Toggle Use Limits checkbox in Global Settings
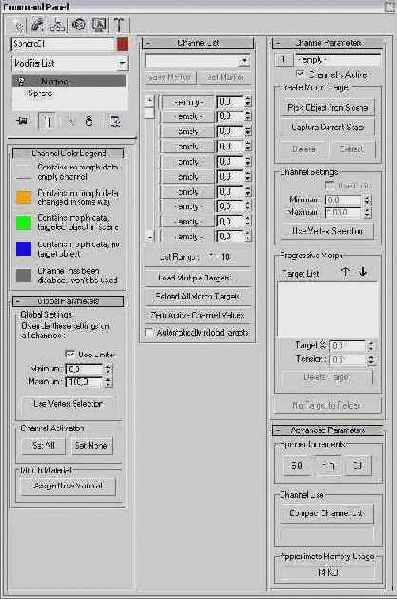 pos(70,354)
